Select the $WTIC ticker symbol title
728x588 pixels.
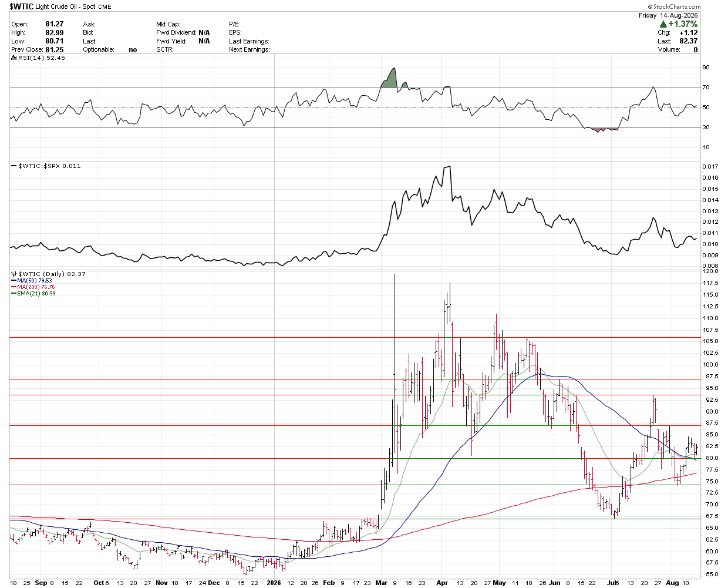click(21, 6)
